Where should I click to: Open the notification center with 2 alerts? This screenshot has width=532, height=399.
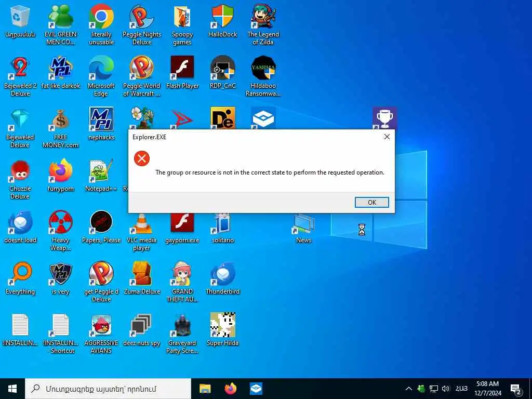516,389
